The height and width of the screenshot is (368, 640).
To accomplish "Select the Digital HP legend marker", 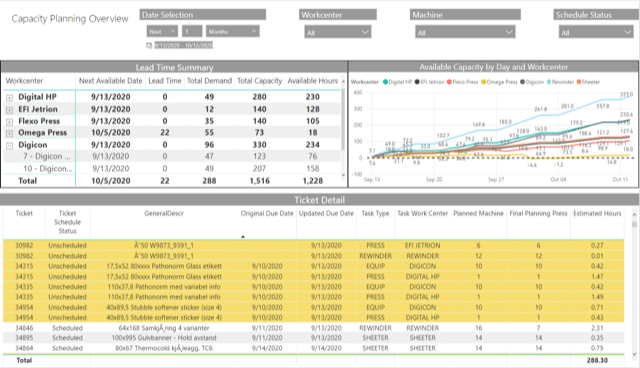I will 385,82.
